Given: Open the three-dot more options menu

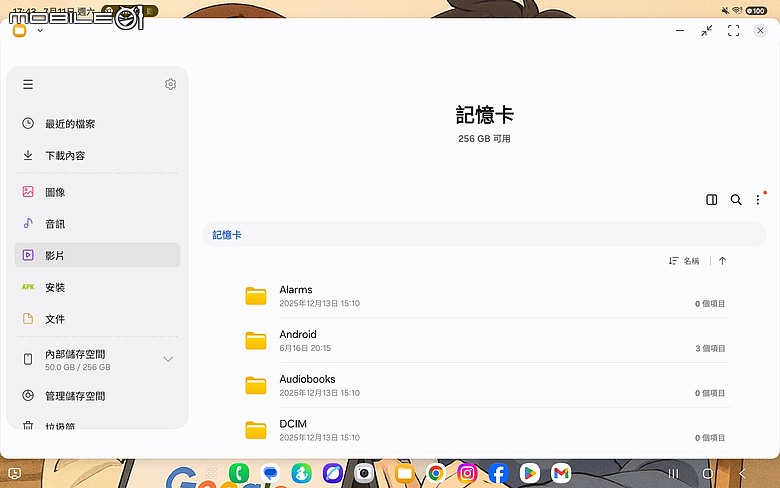Looking at the screenshot, I should tap(758, 199).
